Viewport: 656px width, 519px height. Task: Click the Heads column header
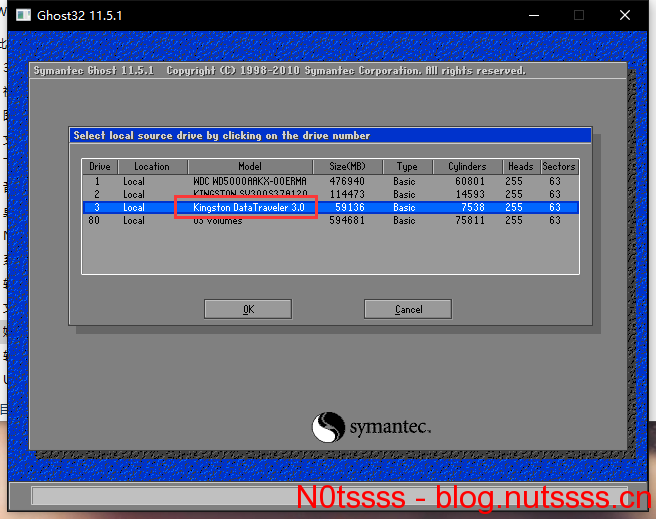521,166
